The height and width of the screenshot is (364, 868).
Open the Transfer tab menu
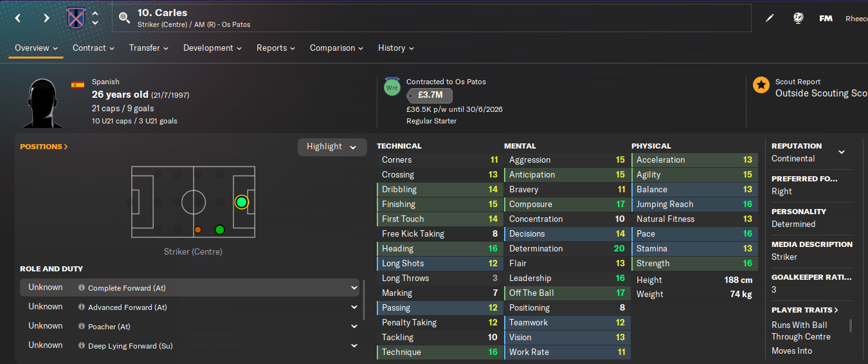coord(149,48)
